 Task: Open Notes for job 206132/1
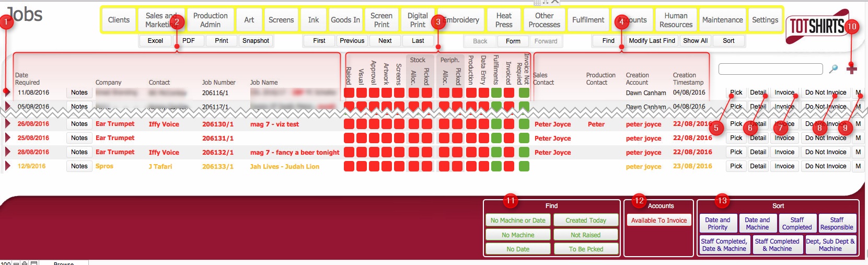pos(79,152)
